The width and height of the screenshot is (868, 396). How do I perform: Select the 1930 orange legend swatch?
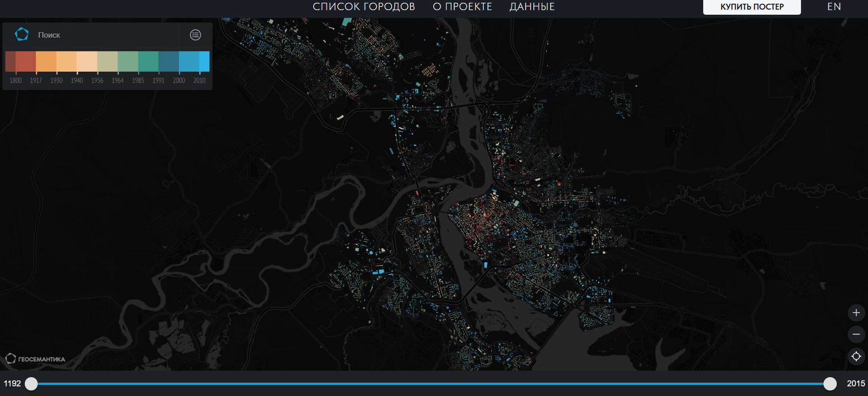(x=46, y=62)
